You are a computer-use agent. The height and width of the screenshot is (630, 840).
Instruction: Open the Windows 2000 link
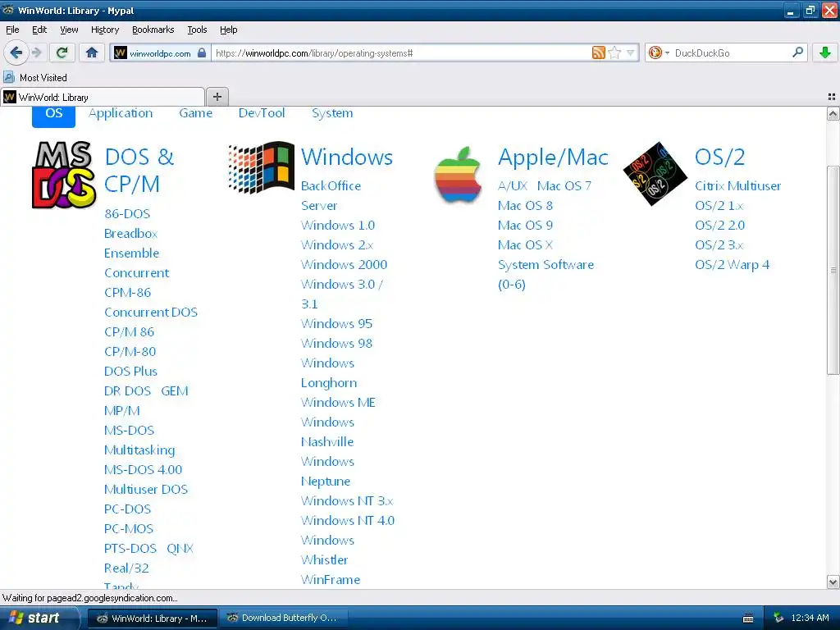(x=344, y=265)
